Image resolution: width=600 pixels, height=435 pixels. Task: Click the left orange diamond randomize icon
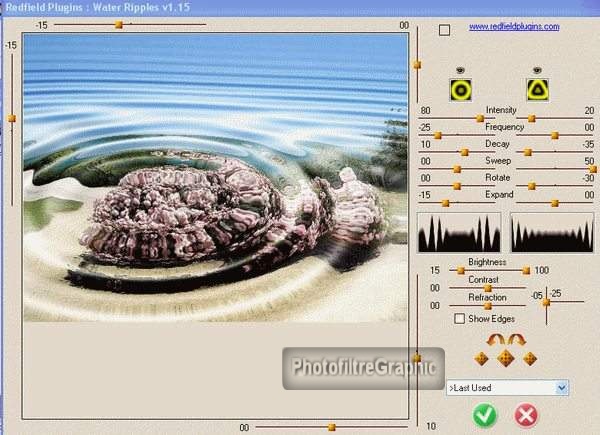pos(481,359)
